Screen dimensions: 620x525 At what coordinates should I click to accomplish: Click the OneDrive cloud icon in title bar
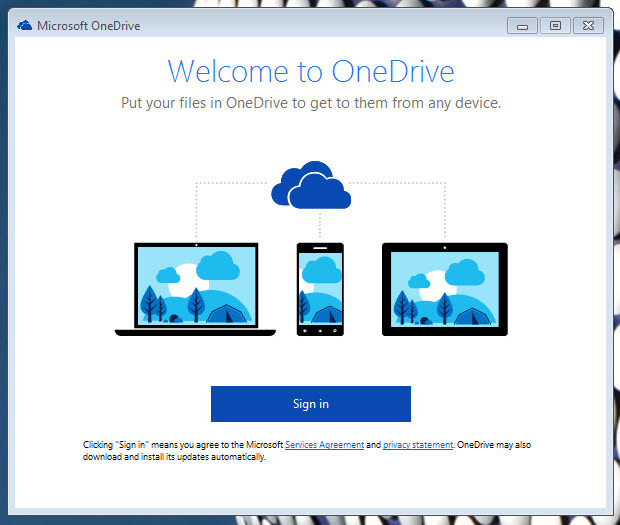click(25, 26)
